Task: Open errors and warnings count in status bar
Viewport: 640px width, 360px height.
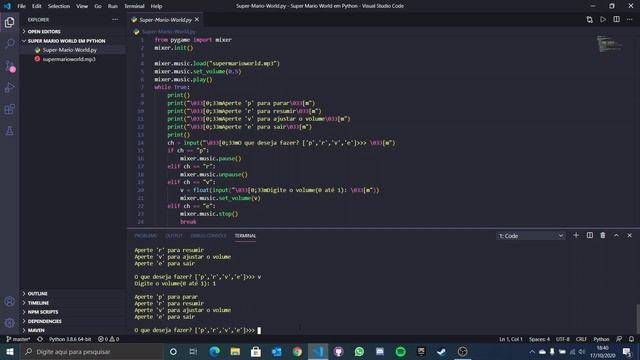Action: (109, 339)
